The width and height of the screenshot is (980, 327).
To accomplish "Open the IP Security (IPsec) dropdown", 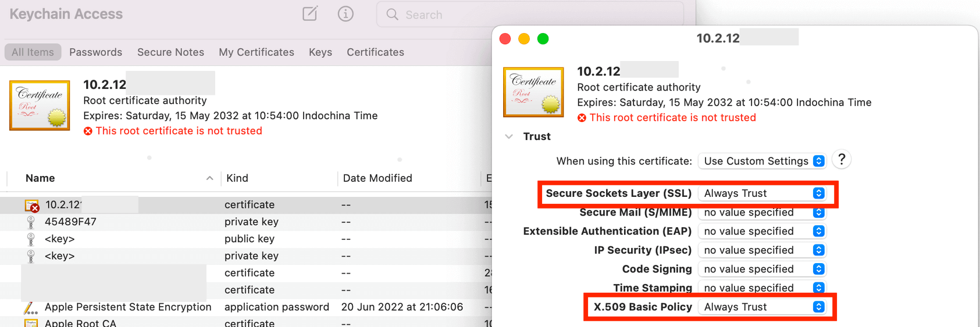I will tap(762, 250).
